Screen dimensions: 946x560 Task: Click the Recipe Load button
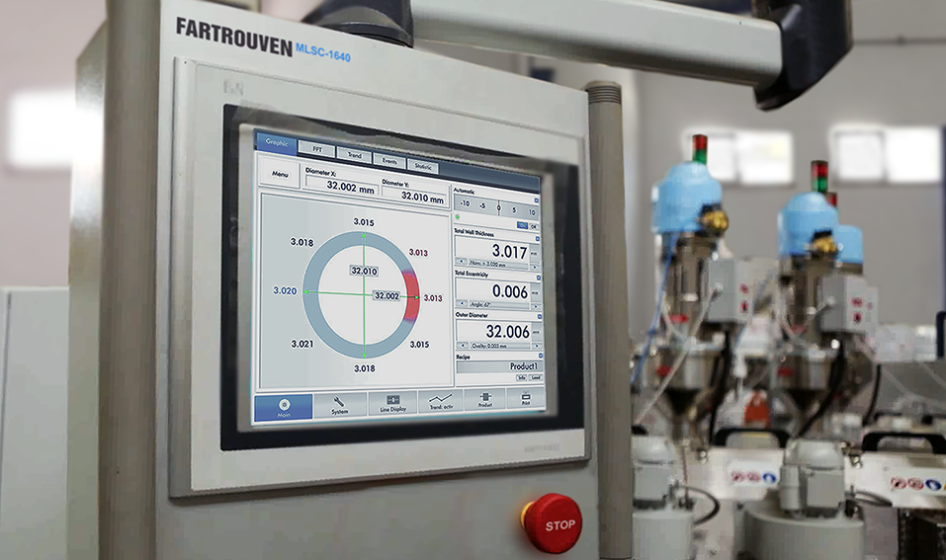536,377
